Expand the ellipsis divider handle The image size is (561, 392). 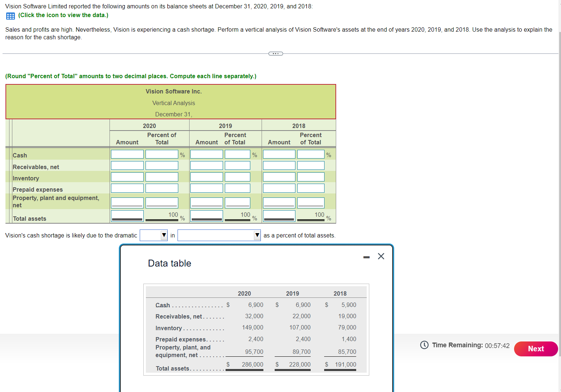click(x=275, y=53)
